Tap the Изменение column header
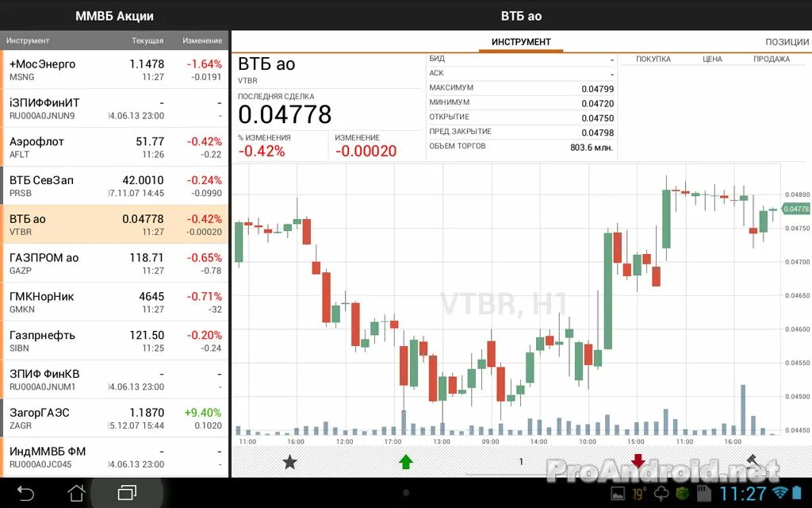Viewport: 812px width, 508px height. (x=202, y=40)
